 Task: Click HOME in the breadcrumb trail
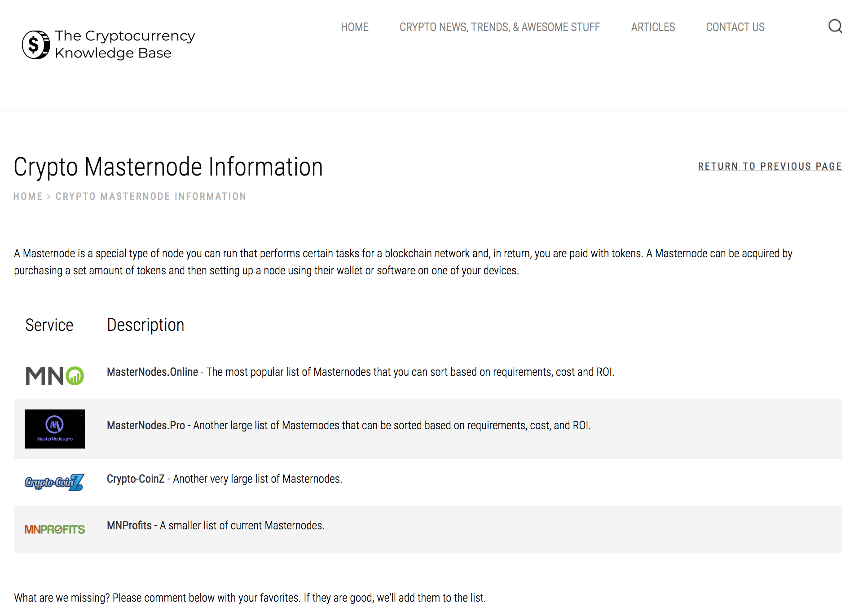coord(28,196)
